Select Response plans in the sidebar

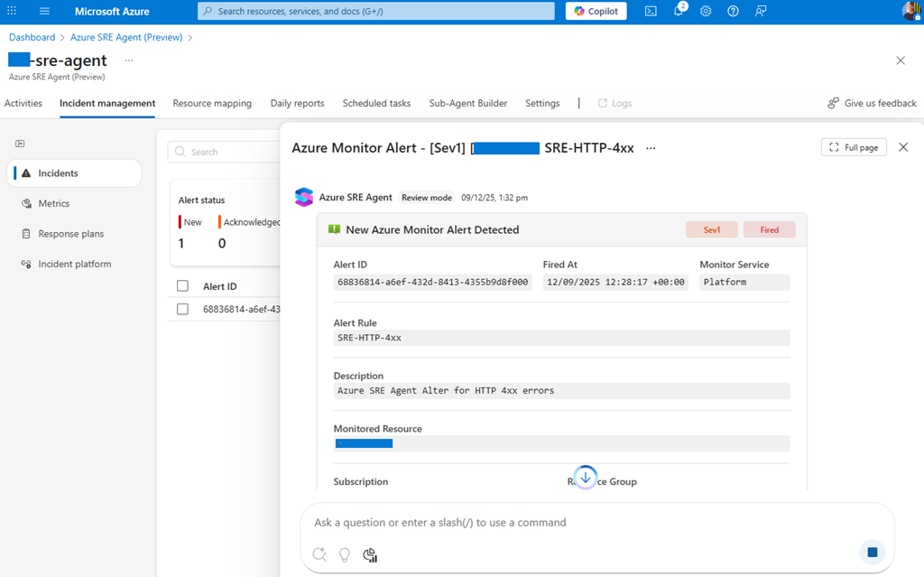70,234
